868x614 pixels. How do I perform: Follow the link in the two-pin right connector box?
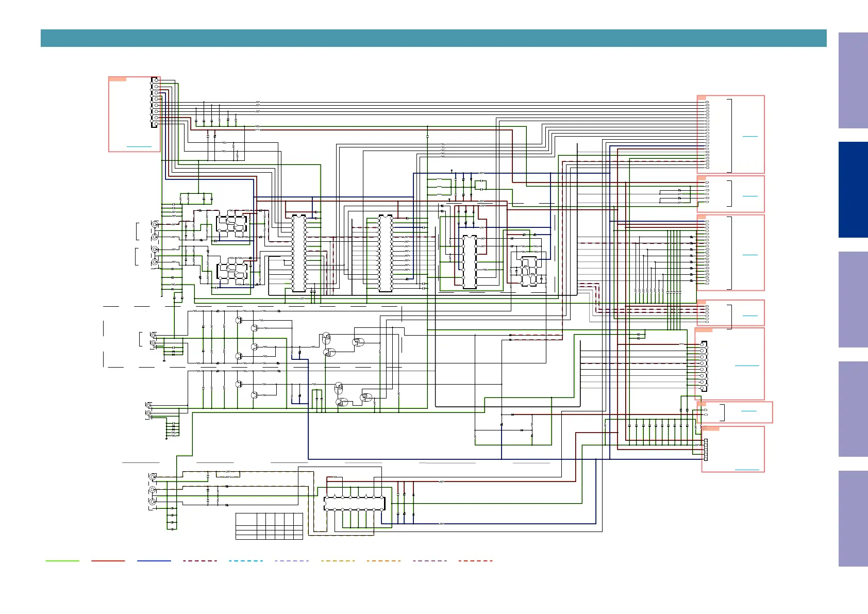[x=748, y=411]
